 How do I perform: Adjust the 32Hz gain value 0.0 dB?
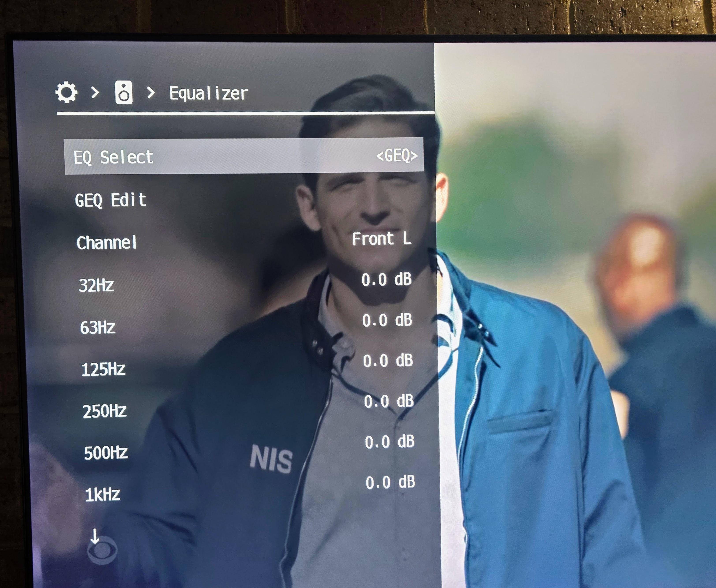click(387, 280)
